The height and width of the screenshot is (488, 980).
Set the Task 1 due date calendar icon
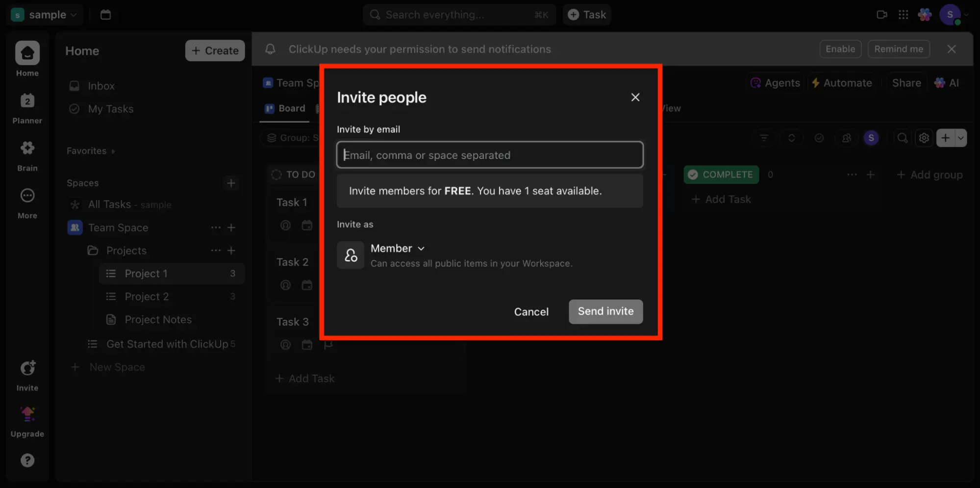(x=307, y=225)
